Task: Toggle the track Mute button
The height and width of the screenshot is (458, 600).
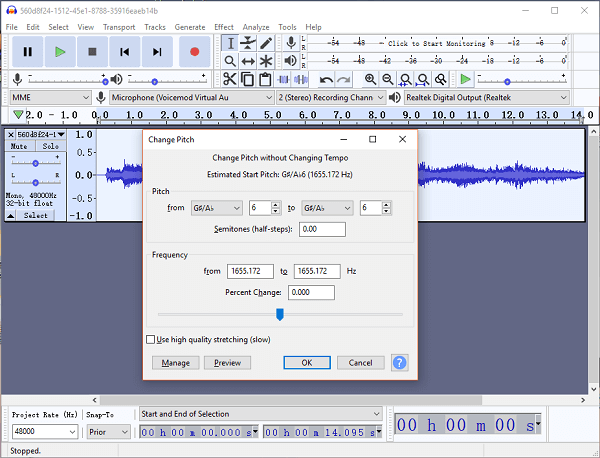Action: pos(19,146)
